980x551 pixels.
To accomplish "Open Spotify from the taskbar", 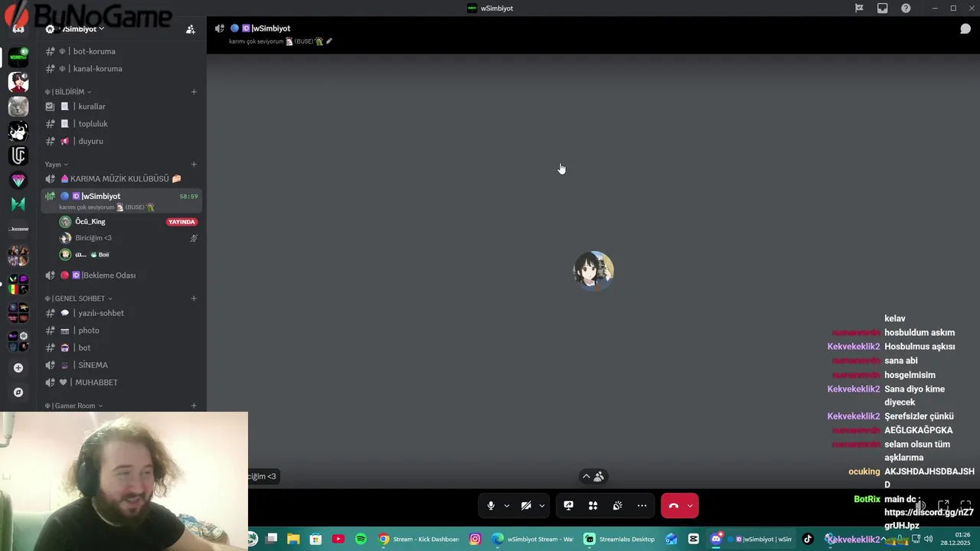I will (361, 540).
